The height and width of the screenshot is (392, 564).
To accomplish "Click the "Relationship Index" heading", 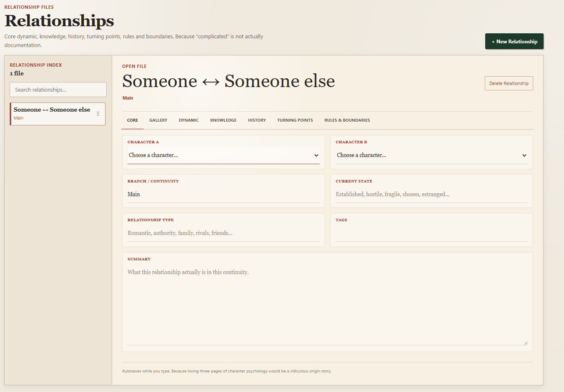I will 36,65.
